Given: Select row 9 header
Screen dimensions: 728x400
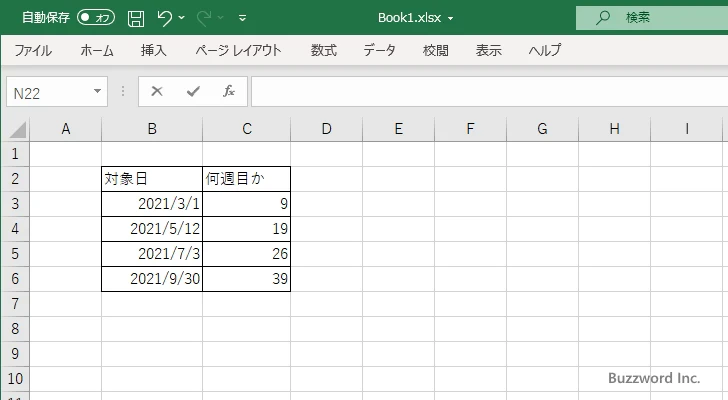Looking at the screenshot, I should (x=15, y=354).
